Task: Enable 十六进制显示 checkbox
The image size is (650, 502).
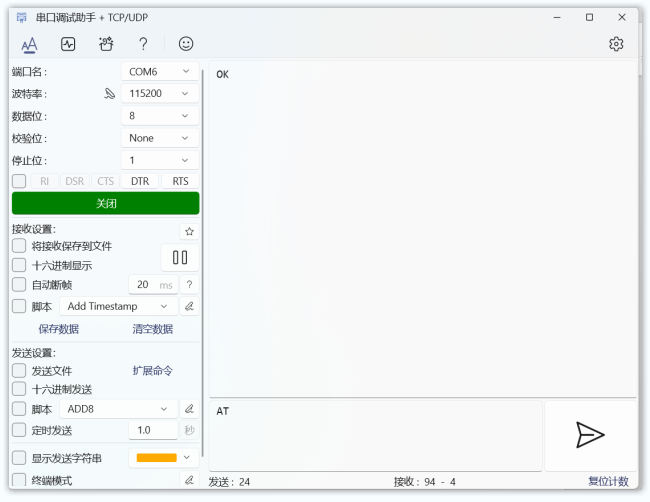Action: pos(19,265)
